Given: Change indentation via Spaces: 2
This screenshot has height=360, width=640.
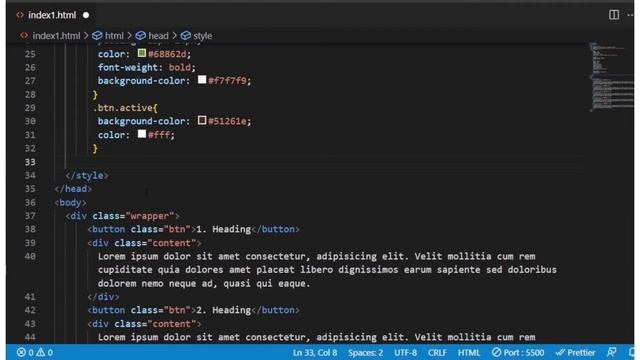Looking at the screenshot, I should click(x=365, y=353).
